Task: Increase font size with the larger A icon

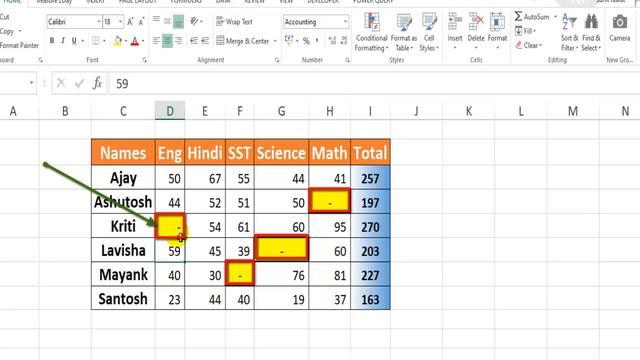Action: tap(130, 22)
